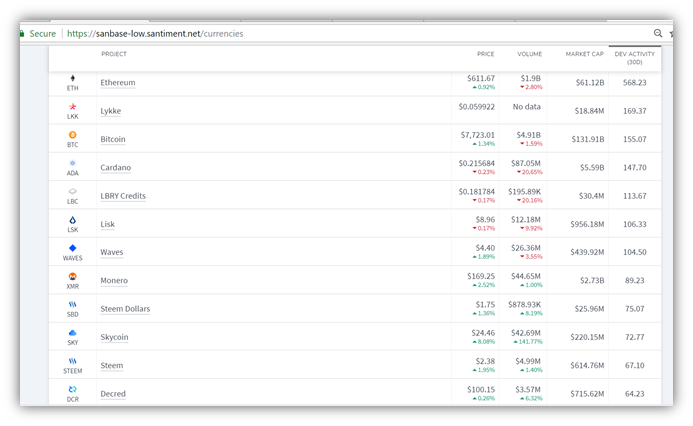The image size is (693, 426).
Task: Click the Cardano ADA icon
Action: [73, 162]
